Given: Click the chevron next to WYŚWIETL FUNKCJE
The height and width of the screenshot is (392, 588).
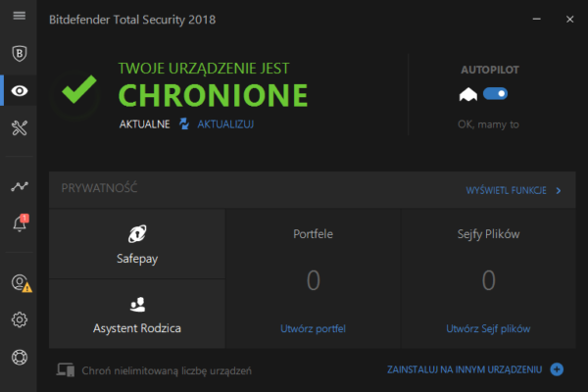Looking at the screenshot, I should pos(559,190).
